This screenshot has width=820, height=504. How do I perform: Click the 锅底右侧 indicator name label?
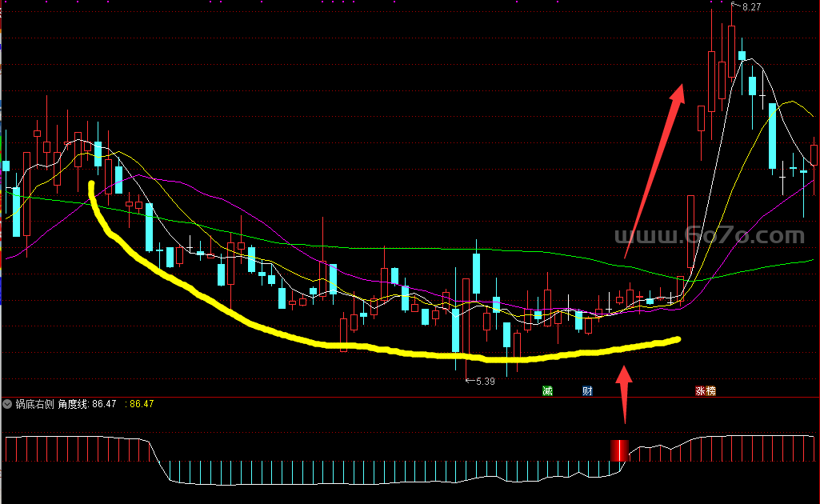(34, 405)
